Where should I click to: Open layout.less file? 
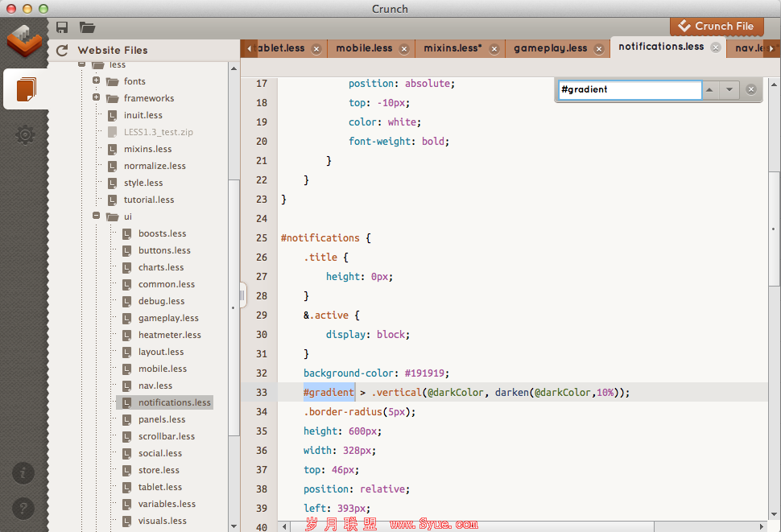point(161,353)
